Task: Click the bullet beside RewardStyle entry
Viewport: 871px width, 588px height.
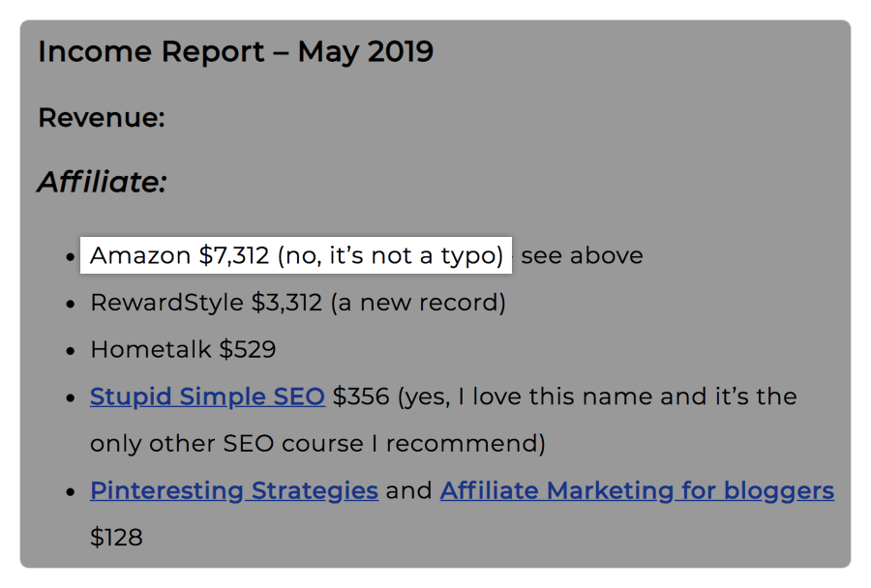Action: tap(72, 302)
